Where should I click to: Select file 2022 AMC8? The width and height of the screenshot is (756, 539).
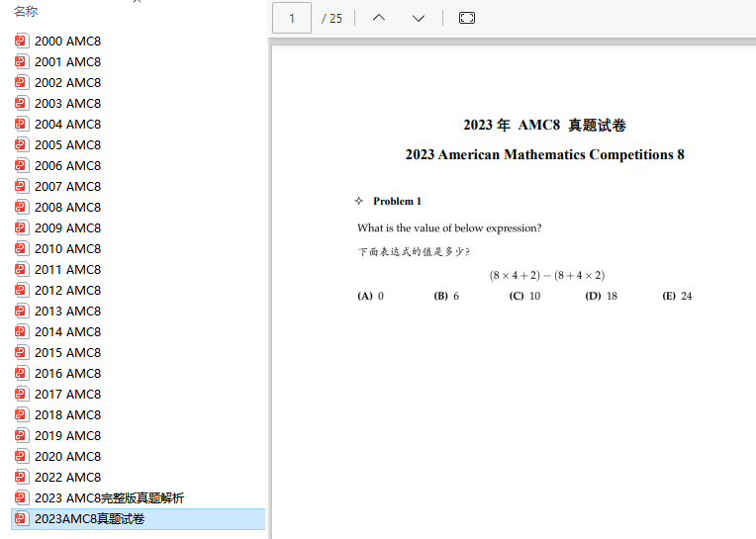[67, 477]
